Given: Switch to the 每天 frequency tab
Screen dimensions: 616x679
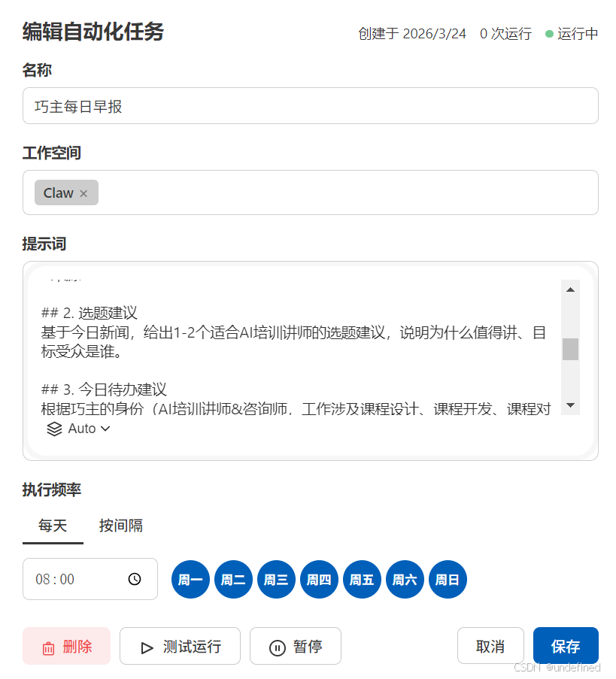Looking at the screenshot, I should [x=53, y=526].
